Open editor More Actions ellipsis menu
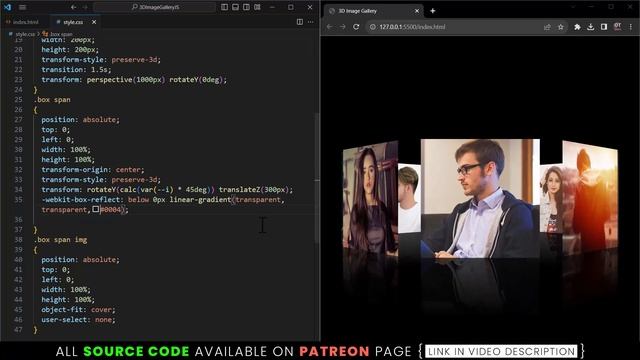640x360 pixels. [x=311, y=22]
